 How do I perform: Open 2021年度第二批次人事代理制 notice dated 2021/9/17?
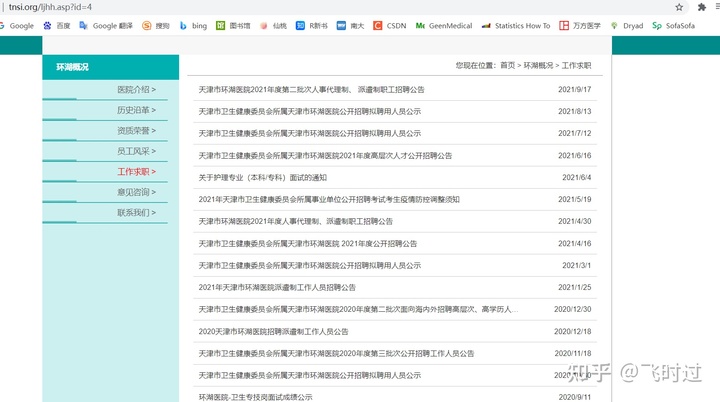[x=311, y=90]
